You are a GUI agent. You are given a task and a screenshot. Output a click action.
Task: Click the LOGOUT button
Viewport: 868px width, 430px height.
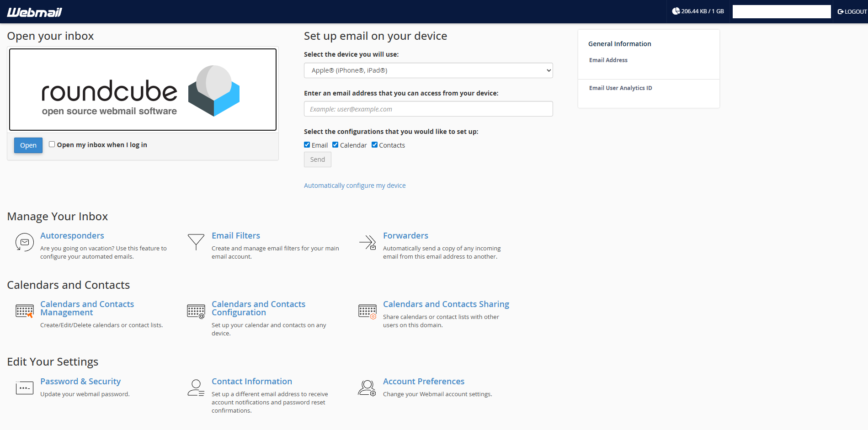coord(852,11)
